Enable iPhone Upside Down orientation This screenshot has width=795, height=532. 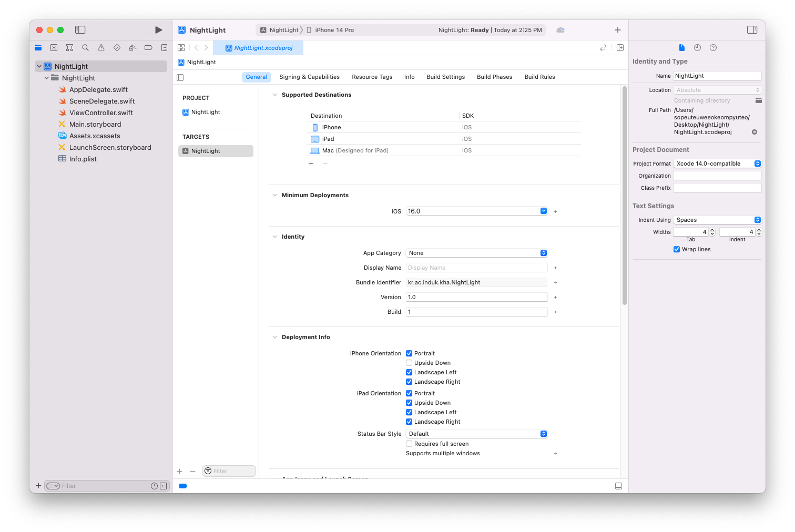(x=409, y=363)
